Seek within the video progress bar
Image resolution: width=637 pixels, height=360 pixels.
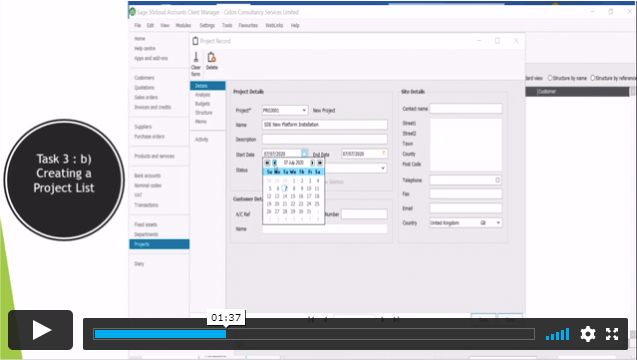(314, 334)
